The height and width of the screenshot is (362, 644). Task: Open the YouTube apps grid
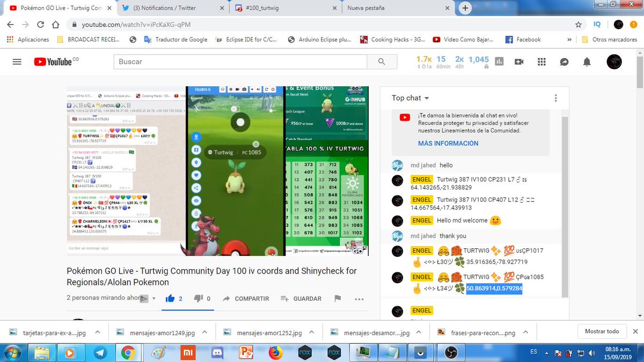(x=541, y=62)
